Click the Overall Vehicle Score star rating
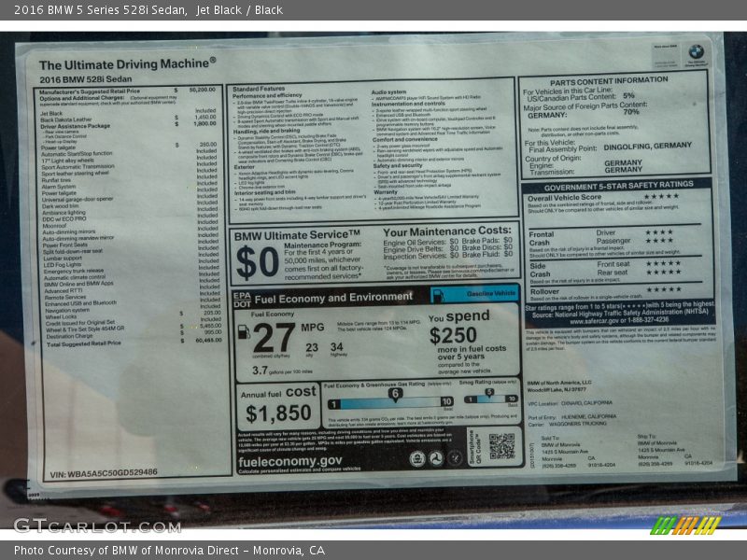 click(x=660, y=197)
